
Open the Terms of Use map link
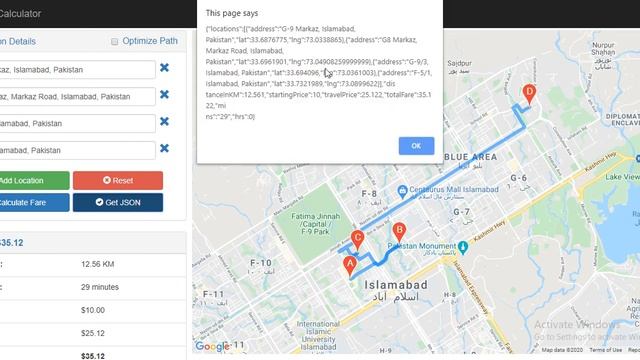(x=606, y=350)
